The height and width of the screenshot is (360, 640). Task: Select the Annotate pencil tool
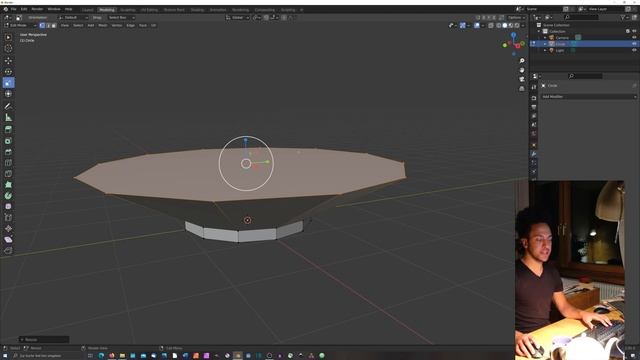(x=8, y=106)
